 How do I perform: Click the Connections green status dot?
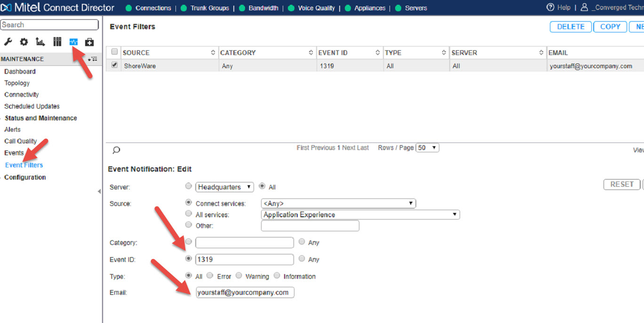coord(128,8)
